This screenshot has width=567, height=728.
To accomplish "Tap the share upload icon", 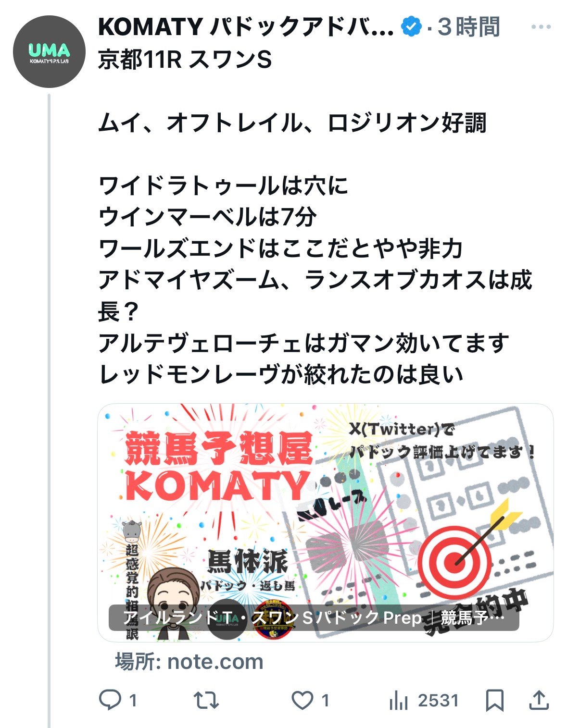I will (x=539, y=700).
